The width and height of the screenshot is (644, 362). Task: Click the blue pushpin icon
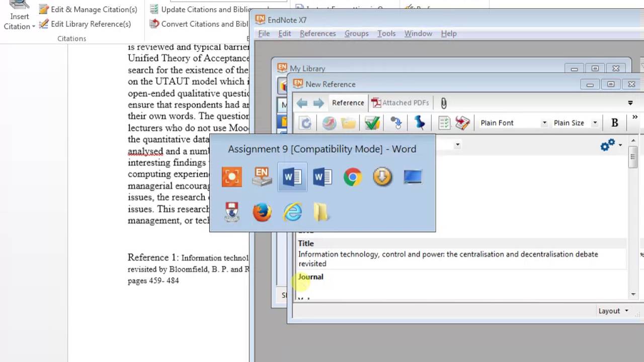click(420, 123)
